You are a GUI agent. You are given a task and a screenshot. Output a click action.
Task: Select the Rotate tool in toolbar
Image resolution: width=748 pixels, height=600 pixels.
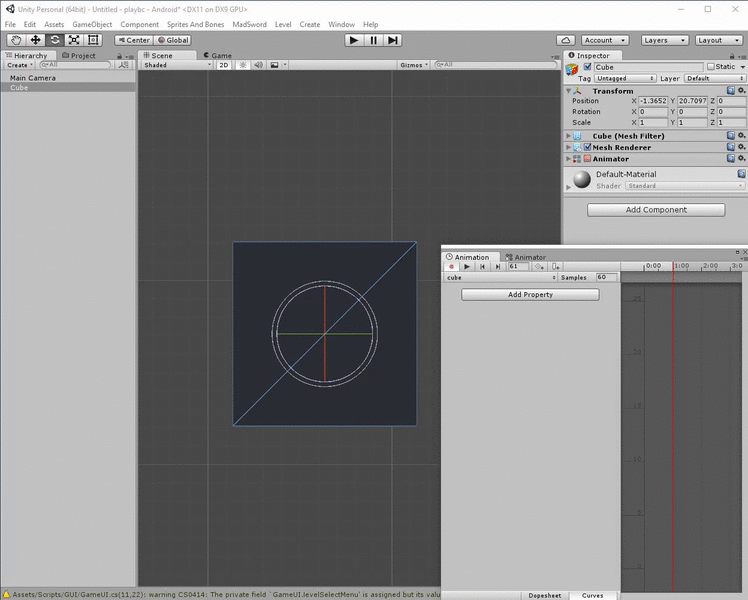pos(55,40)
